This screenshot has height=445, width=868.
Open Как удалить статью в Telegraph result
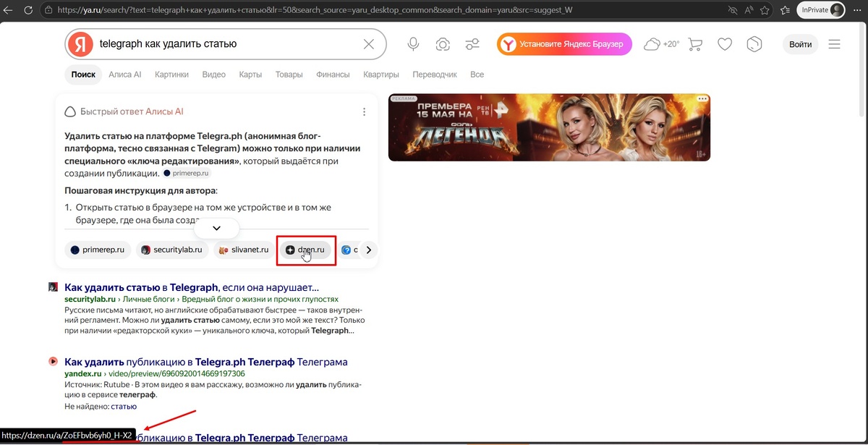coord(192,287)
